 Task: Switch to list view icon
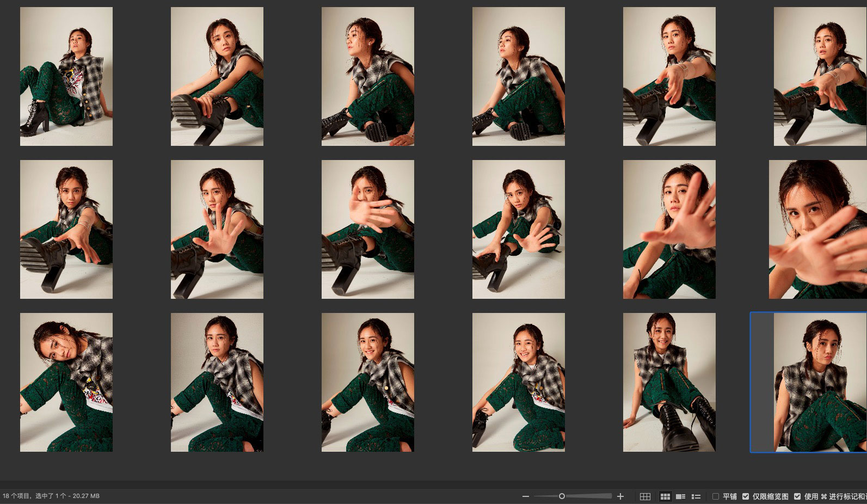tap(696, 496)
